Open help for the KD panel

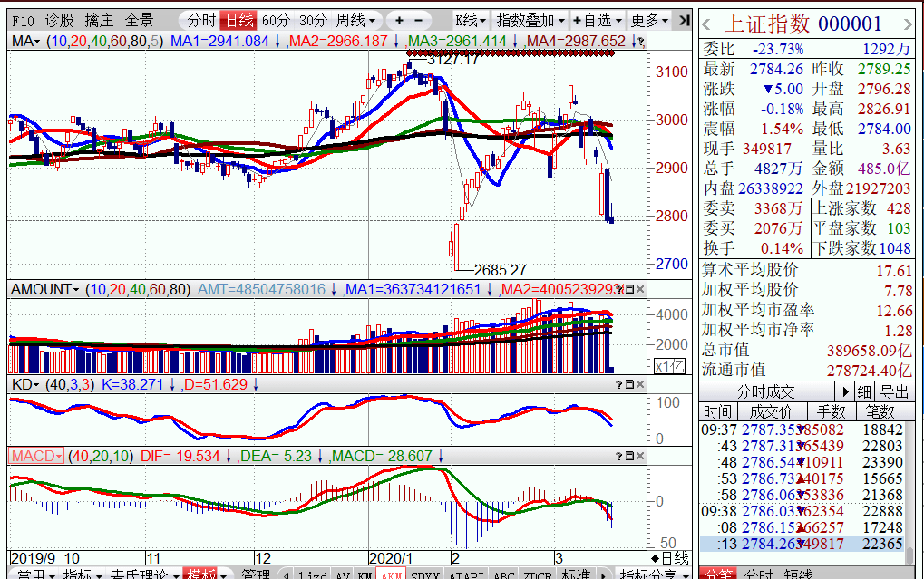(619, 384)
